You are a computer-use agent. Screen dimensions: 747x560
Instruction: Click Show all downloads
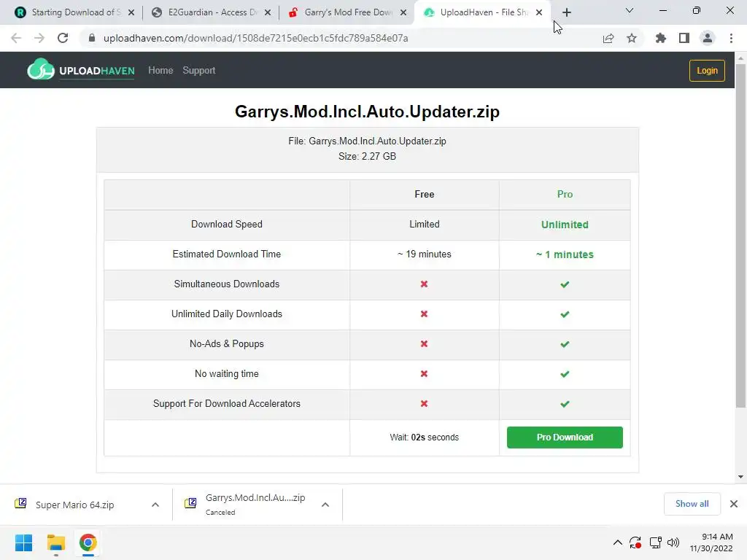[692, 504]
